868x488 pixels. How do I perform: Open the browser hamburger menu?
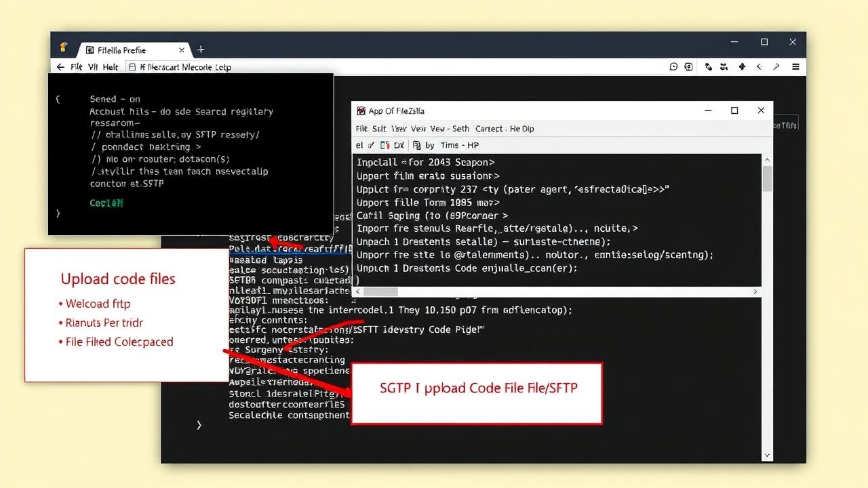tap(795, 66)
